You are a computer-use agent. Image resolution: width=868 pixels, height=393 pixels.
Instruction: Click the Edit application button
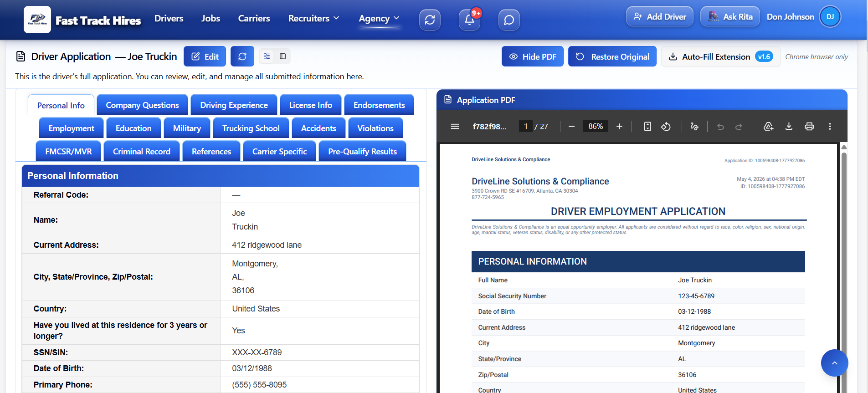tap(205, 56)
